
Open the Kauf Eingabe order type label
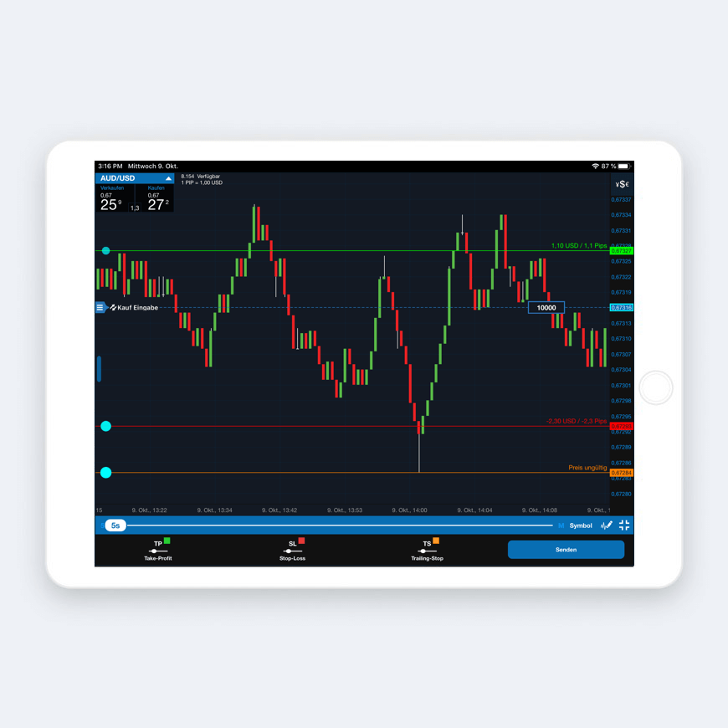point(135,308)
